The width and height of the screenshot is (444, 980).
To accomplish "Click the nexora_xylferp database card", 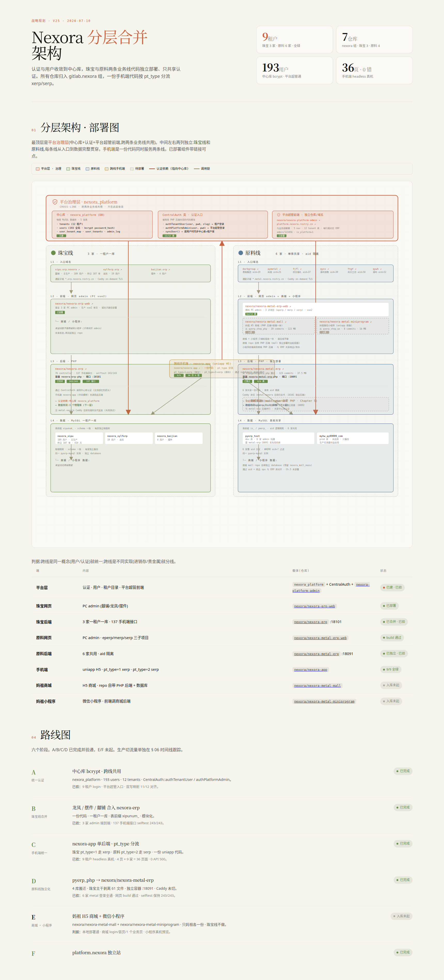I will click(x=129, y=438).
